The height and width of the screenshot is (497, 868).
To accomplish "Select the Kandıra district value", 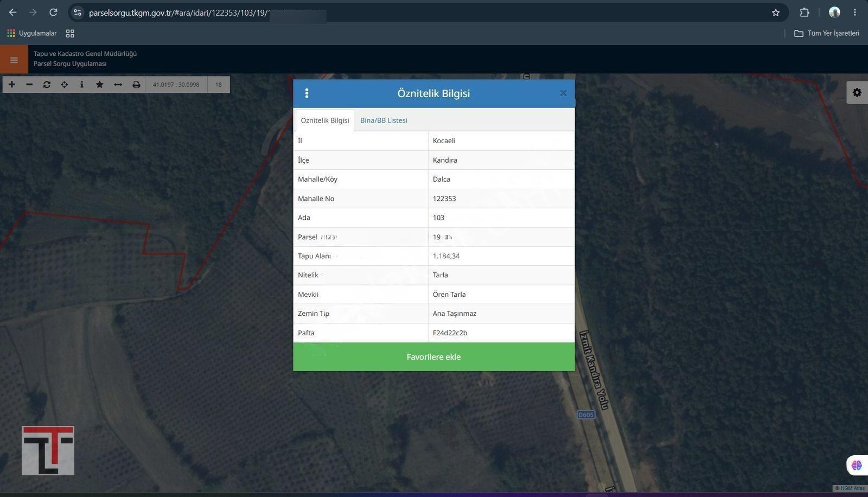I will 501,160.
